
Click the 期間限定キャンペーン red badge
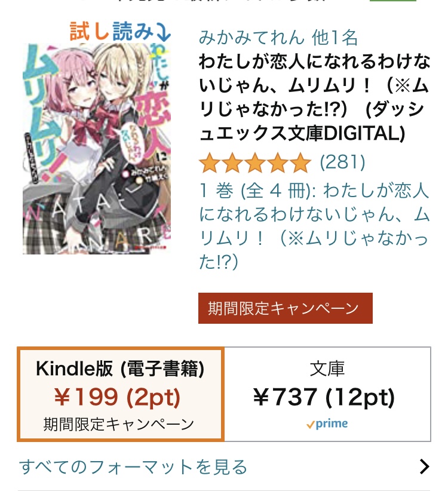pos(285,308)
